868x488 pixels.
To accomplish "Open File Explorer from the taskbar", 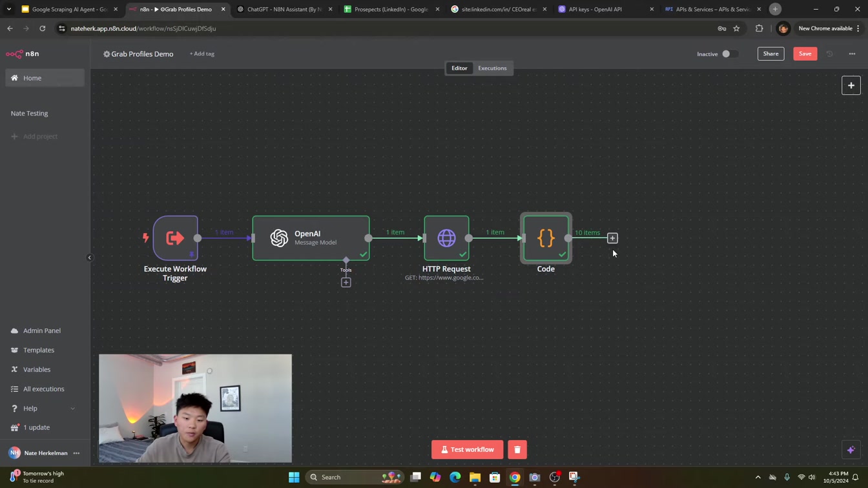I will pyautogui.click(x=475, y=477).
